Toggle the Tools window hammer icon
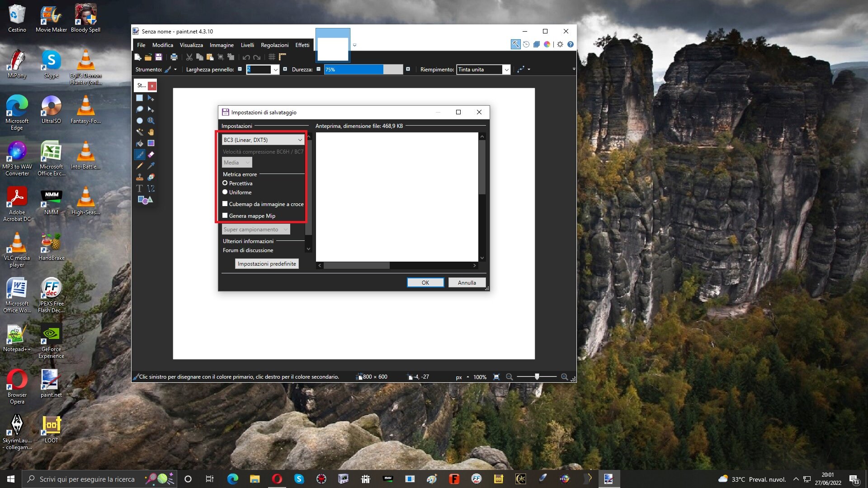Screen dimensions: 868x488 point(515,44)
